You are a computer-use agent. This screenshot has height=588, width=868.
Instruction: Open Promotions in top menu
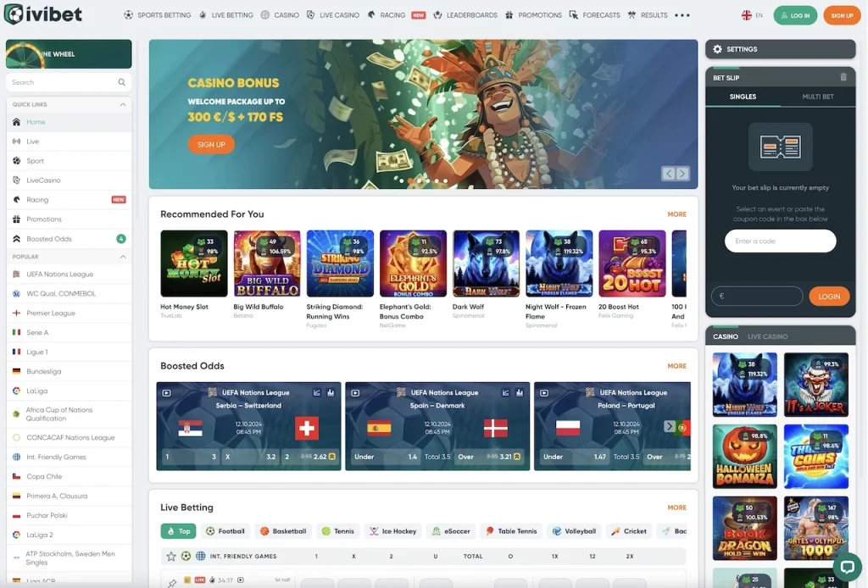click(534, 15)
